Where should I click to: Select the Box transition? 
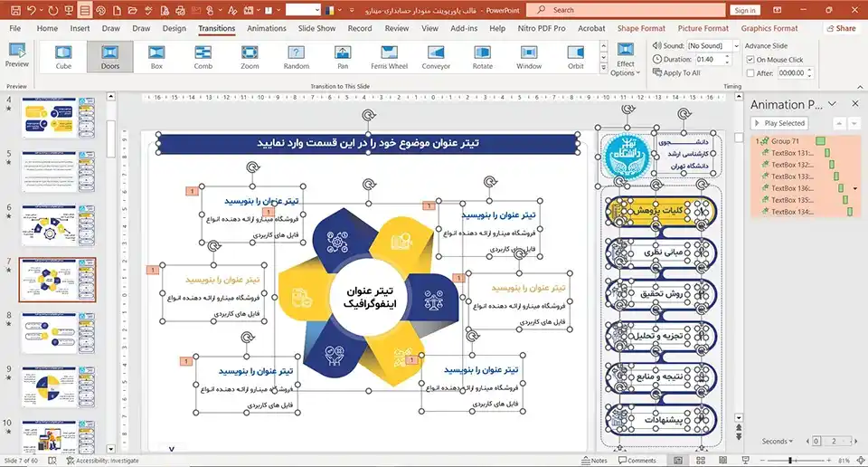coord(156,57)
